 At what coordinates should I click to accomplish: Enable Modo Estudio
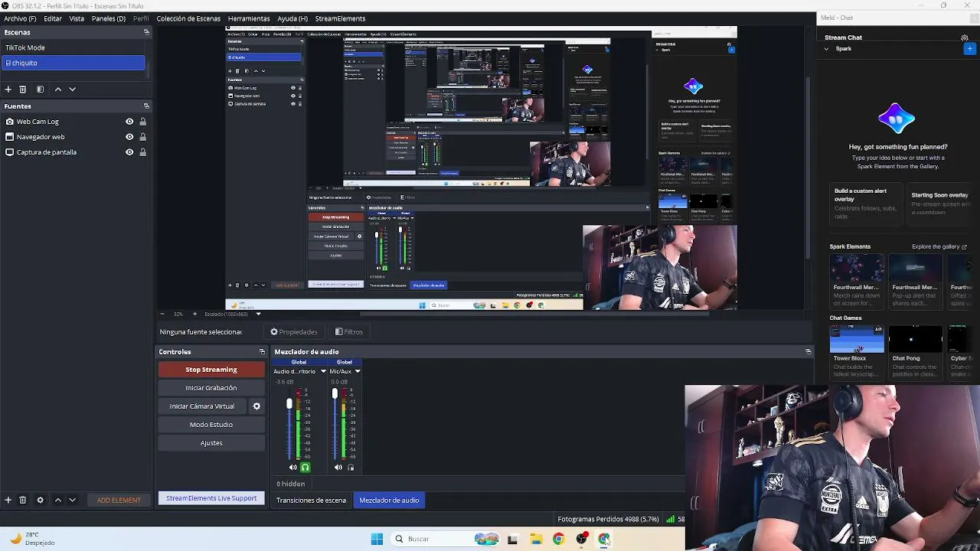[x=211, y=425]
